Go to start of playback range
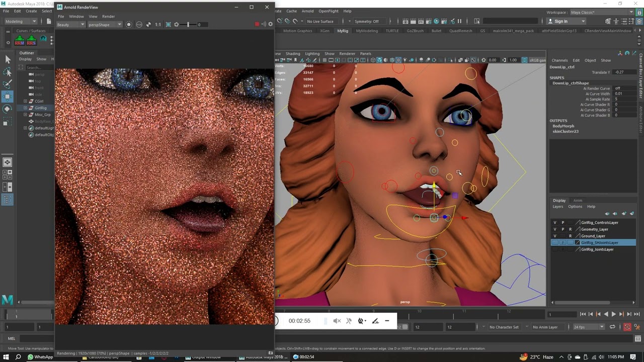The image size is (644, 362). pos(583,314)
